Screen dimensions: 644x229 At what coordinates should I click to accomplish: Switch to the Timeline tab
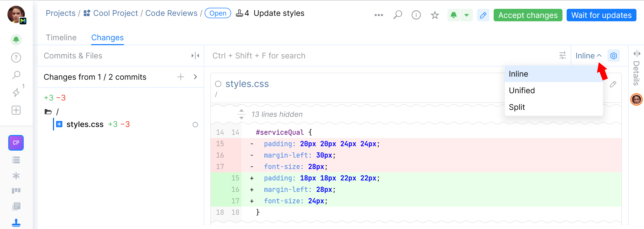coord(61,38)
